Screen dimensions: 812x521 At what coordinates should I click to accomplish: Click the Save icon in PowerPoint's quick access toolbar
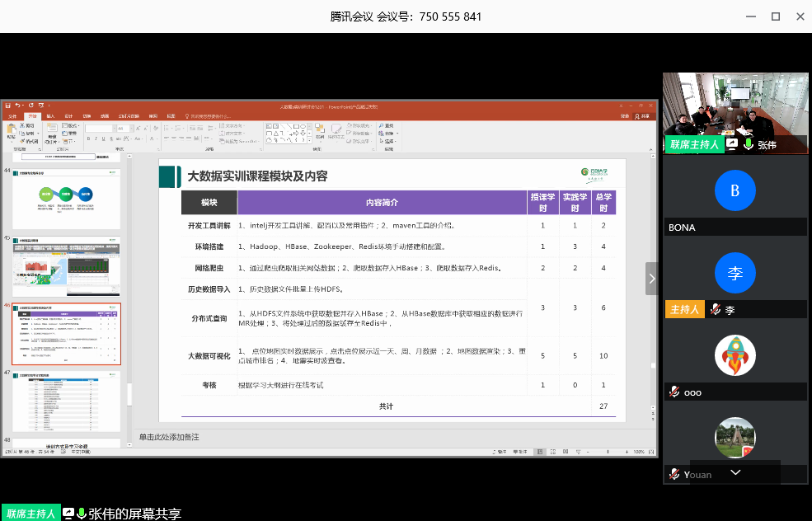tap(7, 106)
